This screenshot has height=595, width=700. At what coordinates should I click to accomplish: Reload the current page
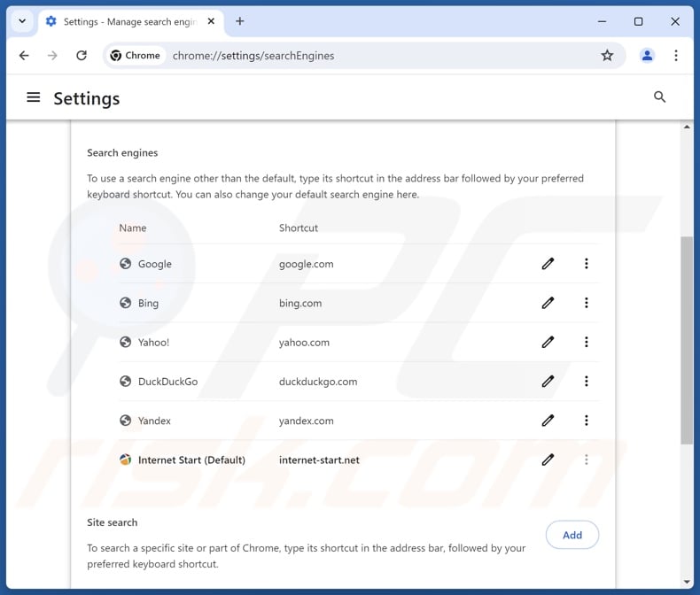click(x=82, y=56)
